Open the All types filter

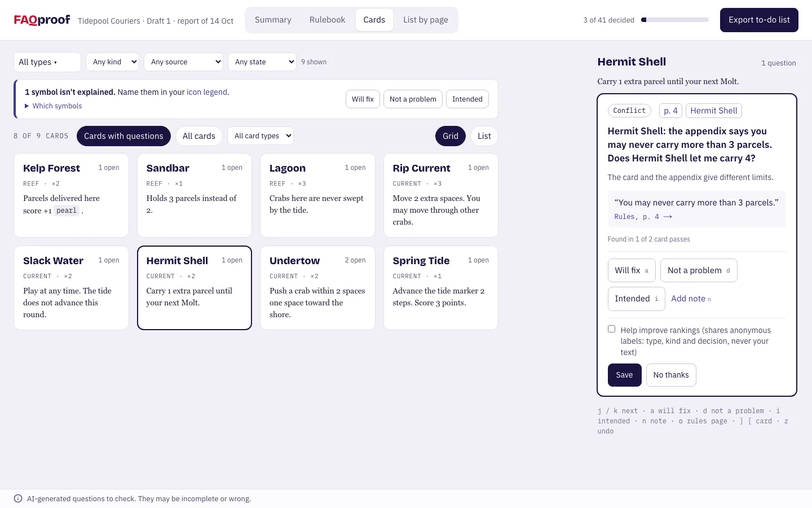(x=47, y=62)
